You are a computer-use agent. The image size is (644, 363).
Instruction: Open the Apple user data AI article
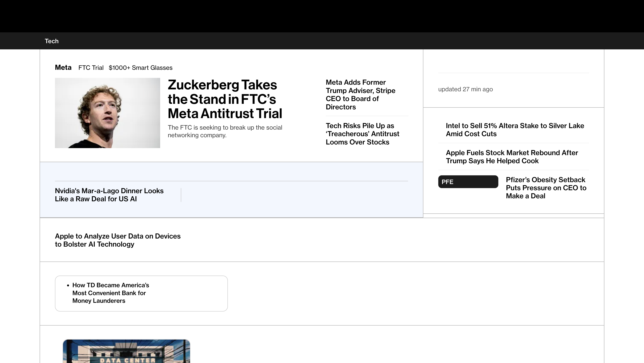pyautogui.click(x=118, y=240)
